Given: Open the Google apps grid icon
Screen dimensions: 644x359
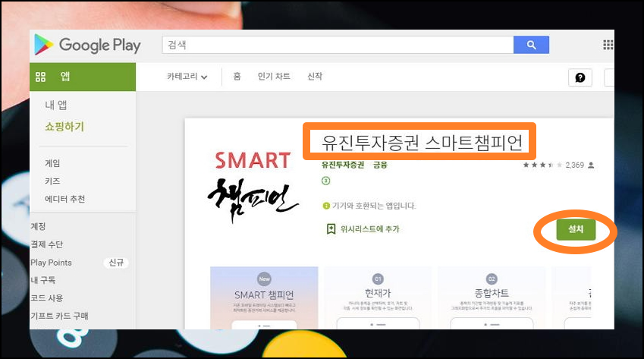Looking at the screenshot, I should tap(608, 45).
